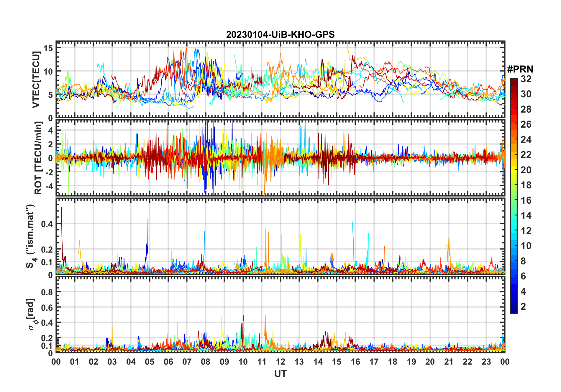Pick dark blue bottom of PRN colorbar
Screen dimensions: 561x392
coord(514,309)
